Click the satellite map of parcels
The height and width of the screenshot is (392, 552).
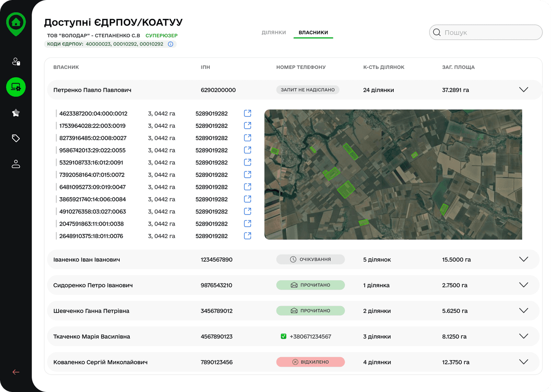(x=393, y=174)
